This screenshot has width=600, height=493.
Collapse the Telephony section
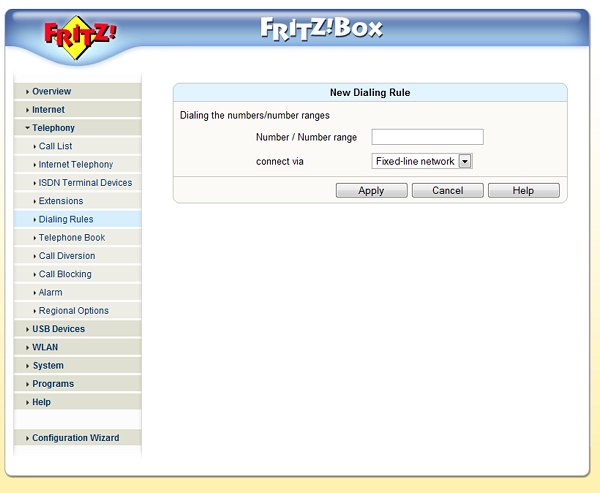53,128
